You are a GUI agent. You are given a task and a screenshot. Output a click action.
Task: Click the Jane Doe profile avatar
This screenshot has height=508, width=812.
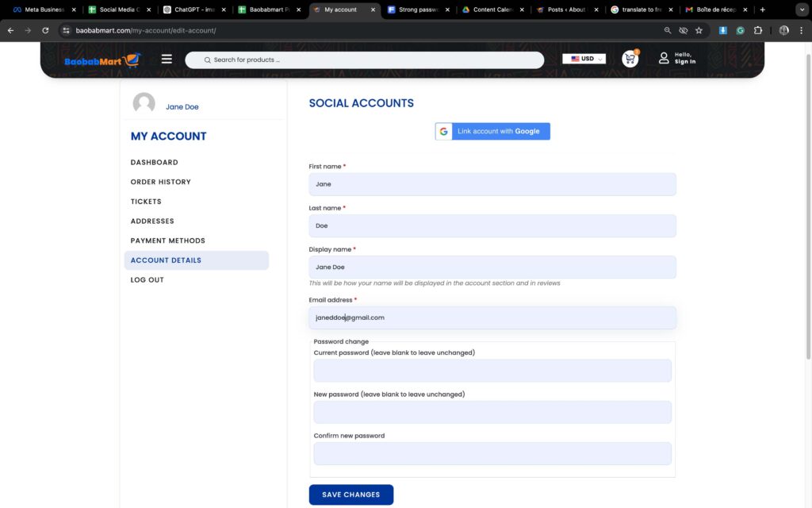[x=144, y=103]
